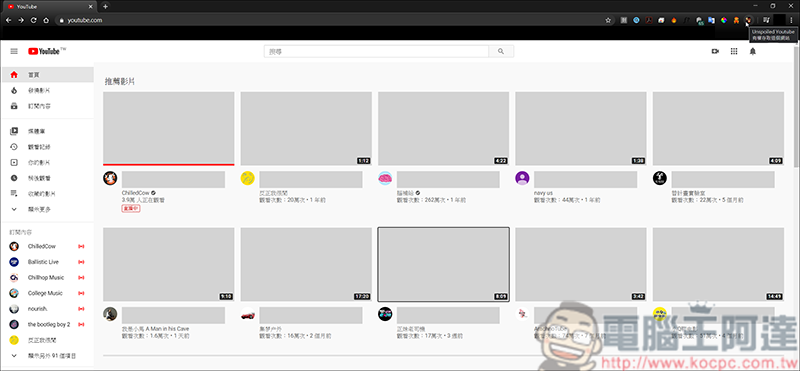800x371 pixels.
Task: Click the navy us channel avatar
Action: [522, 178]
